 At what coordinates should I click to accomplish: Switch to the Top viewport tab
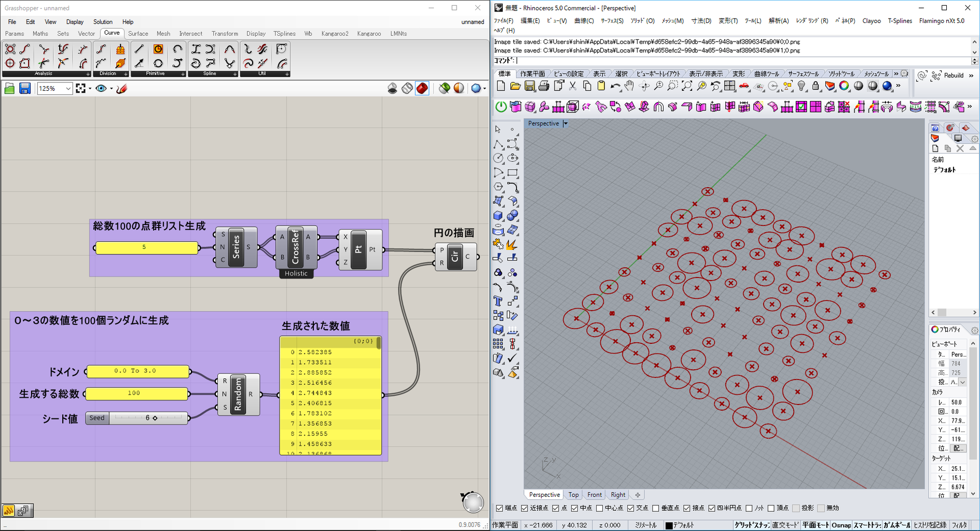pyautogui.click(x=573, y=495)
